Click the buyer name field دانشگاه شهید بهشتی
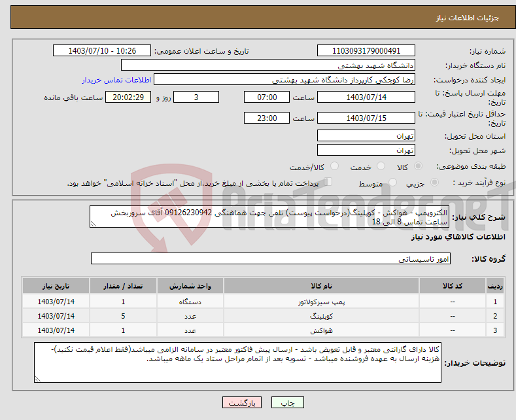 pos(268,65)
